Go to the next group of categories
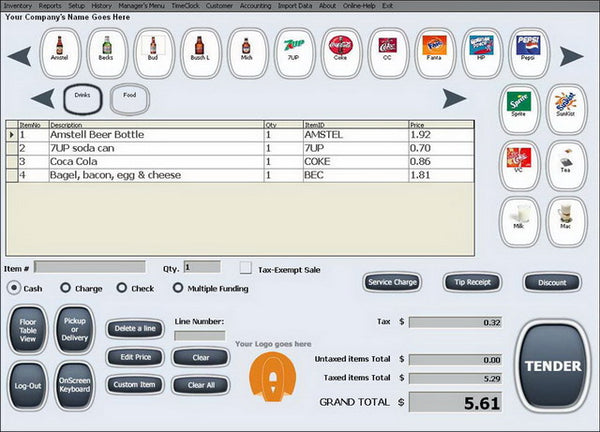This screenshot has height=432, width=600. [454, 98]
